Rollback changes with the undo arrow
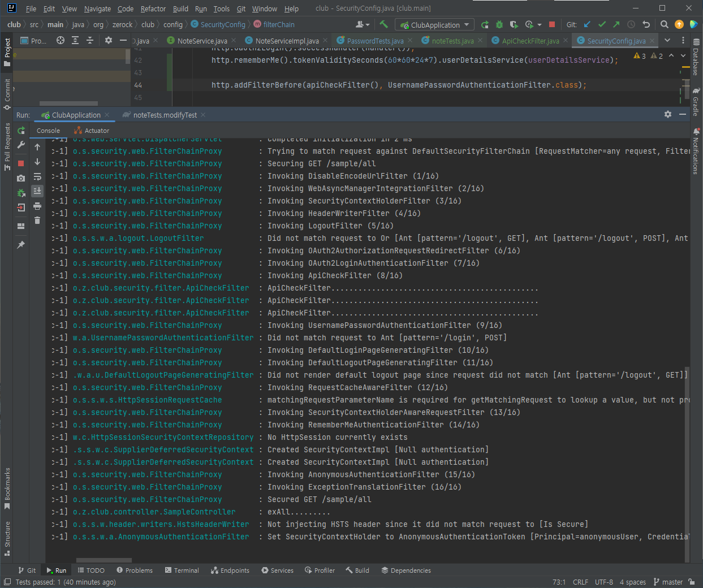Viewport: 703px width, 588px height. pos(646,24)
